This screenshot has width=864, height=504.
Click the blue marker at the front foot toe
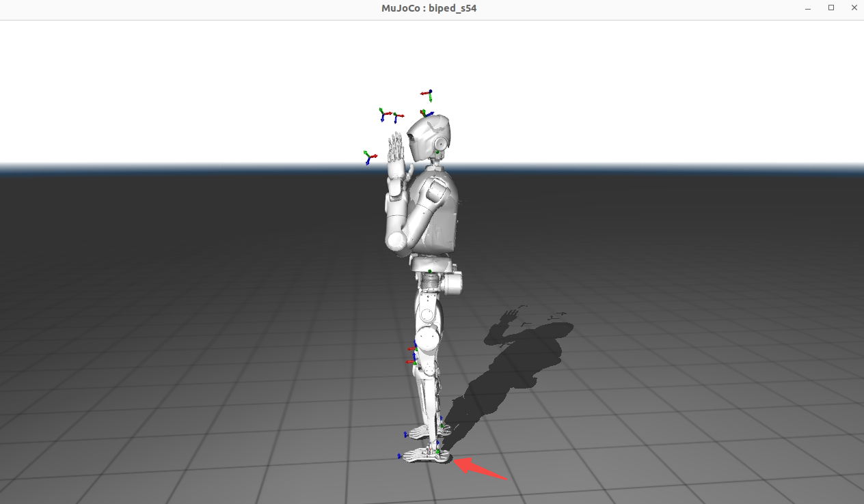399,456
